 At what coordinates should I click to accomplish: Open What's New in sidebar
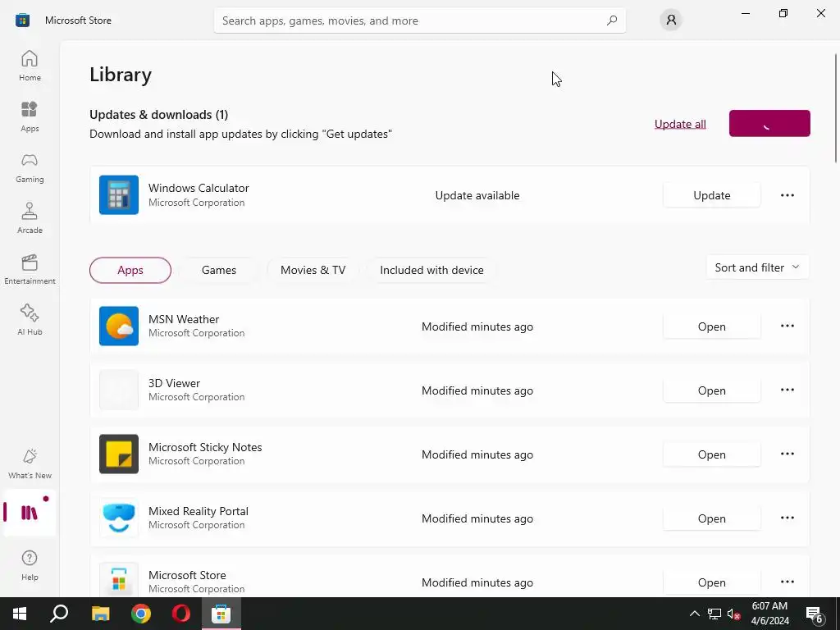coord(30,464)
